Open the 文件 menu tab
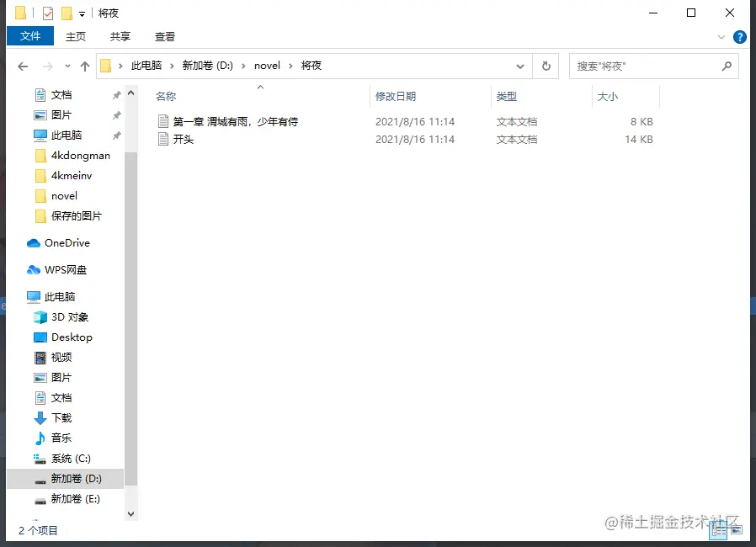Viewport: 756px width, 547px height. point(30,36)
